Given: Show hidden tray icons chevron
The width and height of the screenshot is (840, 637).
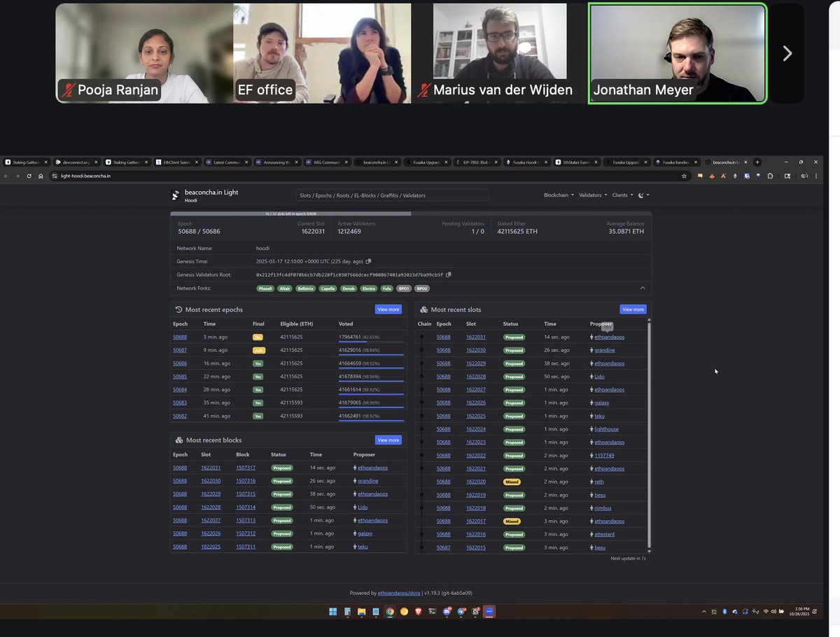Looking at the screenshot, I should [705, 612].
